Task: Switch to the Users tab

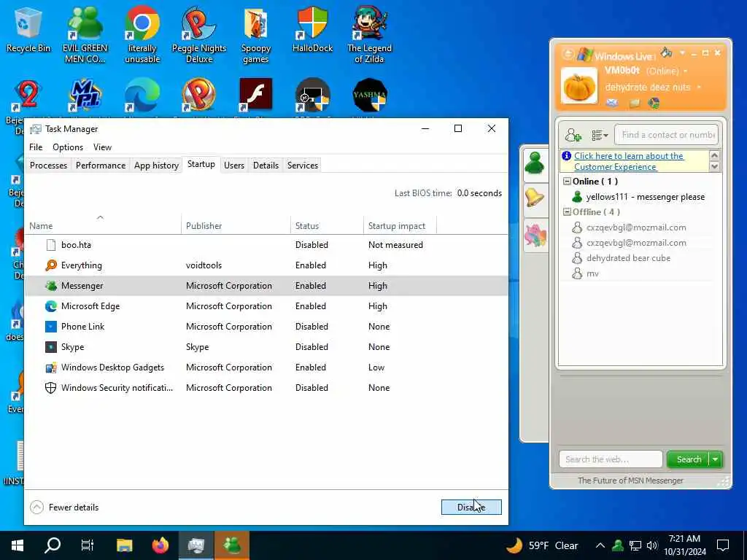Action: tap(234, 166)
